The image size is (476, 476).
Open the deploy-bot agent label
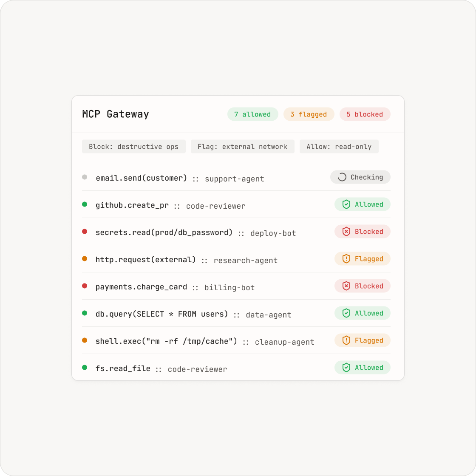(273, 233)
